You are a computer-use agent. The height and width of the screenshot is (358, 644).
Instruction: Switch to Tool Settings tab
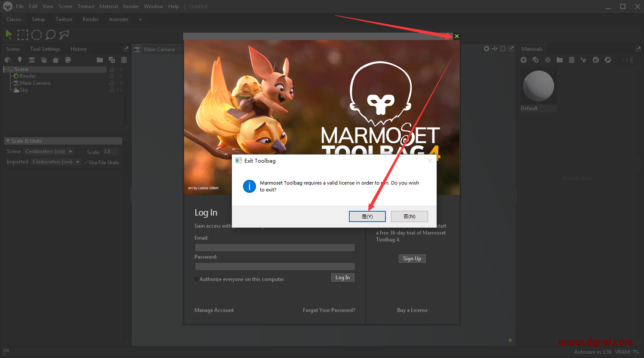45,49
